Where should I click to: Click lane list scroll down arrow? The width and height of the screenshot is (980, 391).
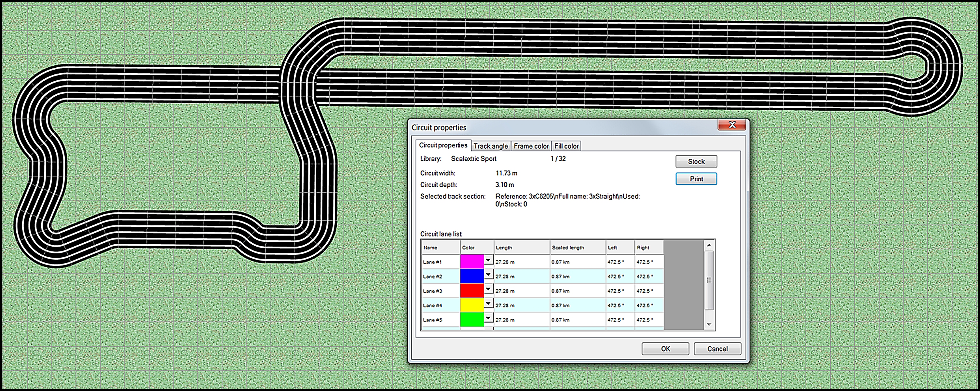click(x=709, y=324)
